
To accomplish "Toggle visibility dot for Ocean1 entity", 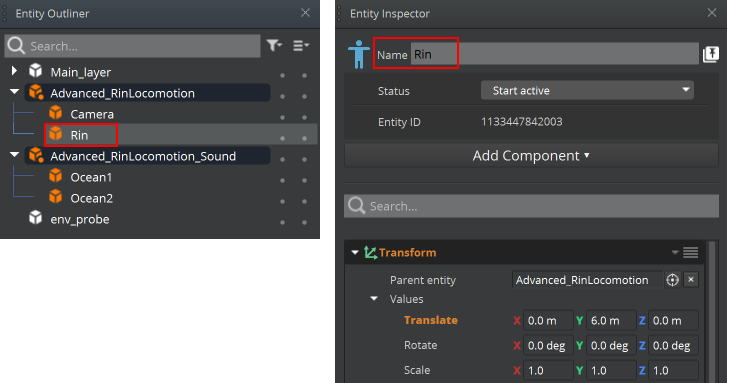I will 283,181.
